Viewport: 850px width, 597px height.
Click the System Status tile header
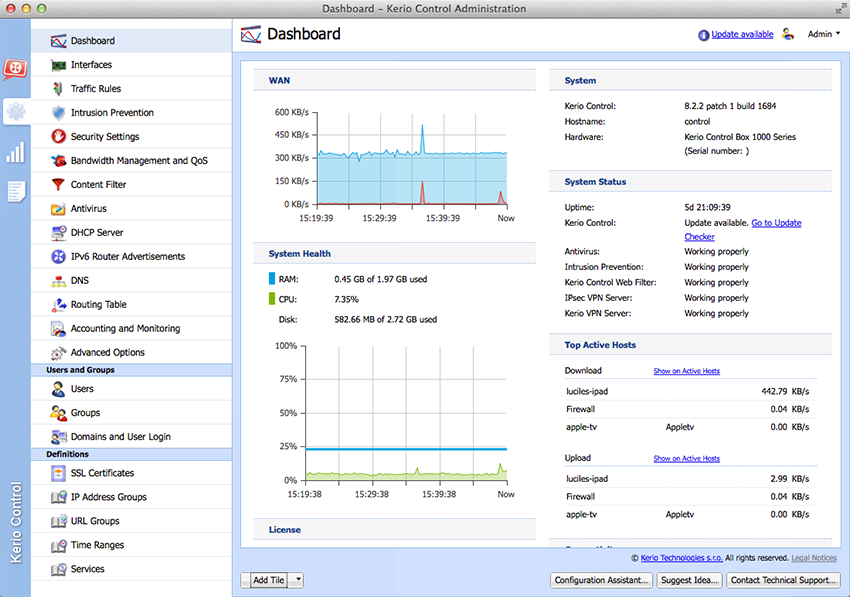[691, 182]
